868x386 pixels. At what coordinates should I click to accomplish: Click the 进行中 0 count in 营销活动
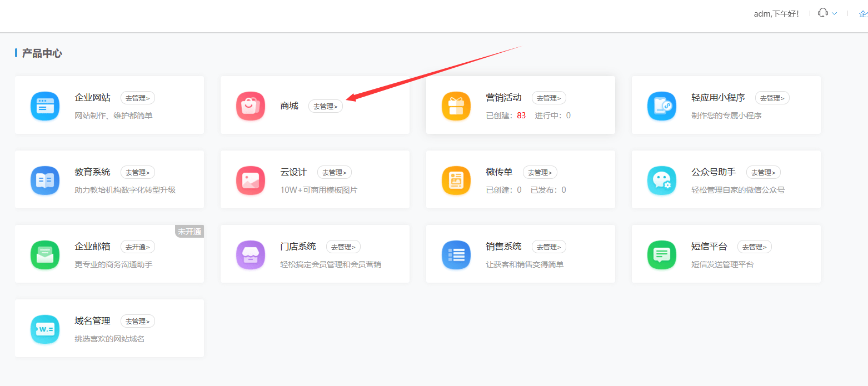pyautogui.click(x=553, y=116)
